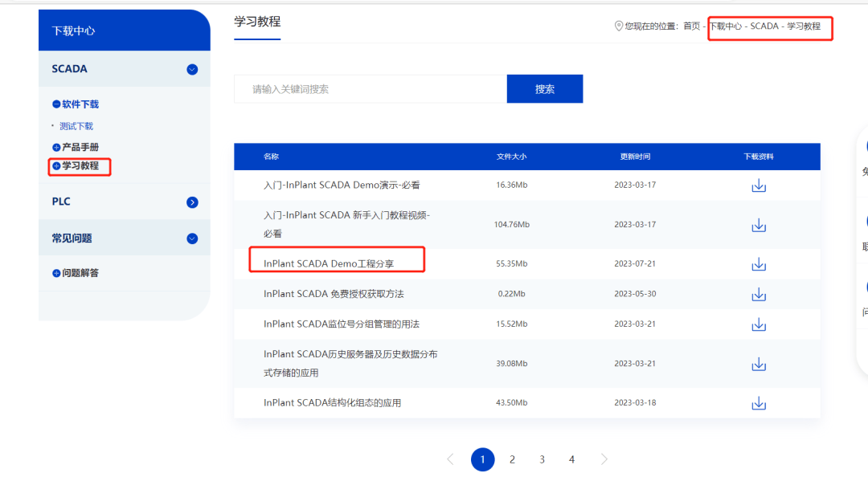The width and height of the screenshot is (868, 481).
Task: Expand the 问题解答 plus icon
Action: click(x=56, y=273)
